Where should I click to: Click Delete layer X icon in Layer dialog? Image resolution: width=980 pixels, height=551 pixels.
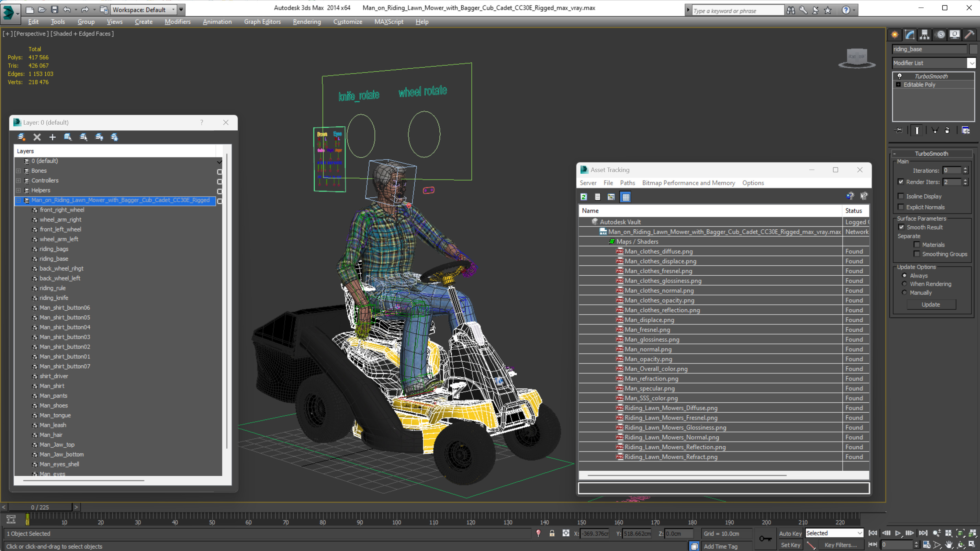coord(37,137)
